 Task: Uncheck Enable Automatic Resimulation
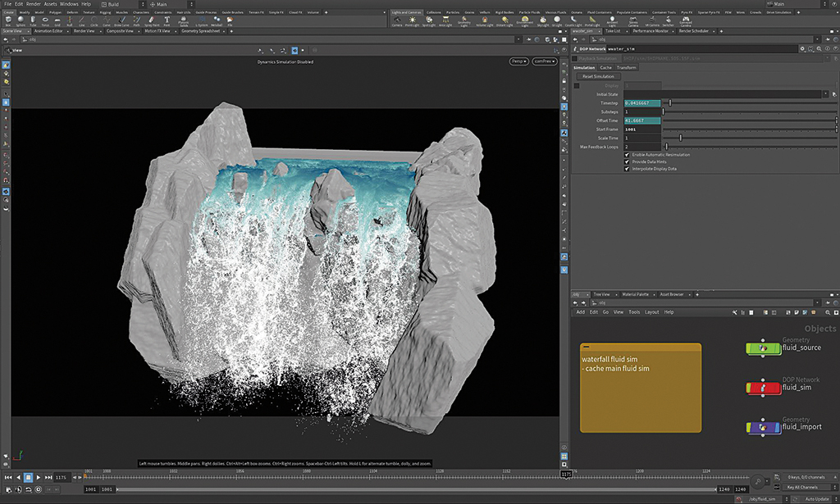[x=628, y=154]
